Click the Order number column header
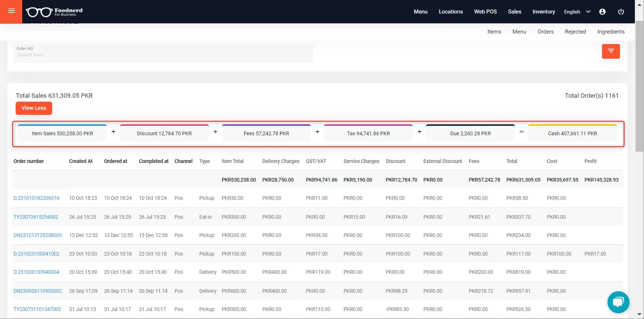This screenshot has width=644, height=319. (28, 161)
